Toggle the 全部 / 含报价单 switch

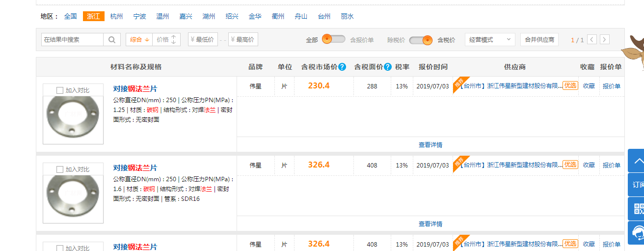tap(334, 39)
